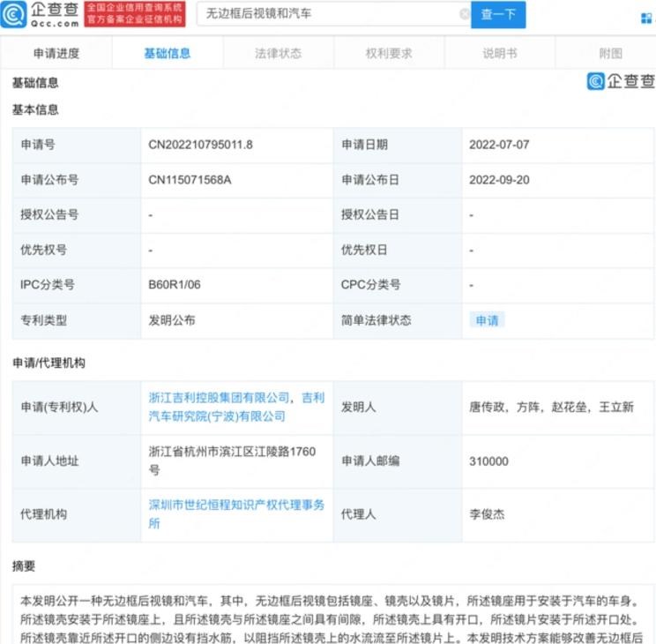
Task: Open 吉利汽车研究院(宁波)有限公司 company link
Action: point(237,407)
